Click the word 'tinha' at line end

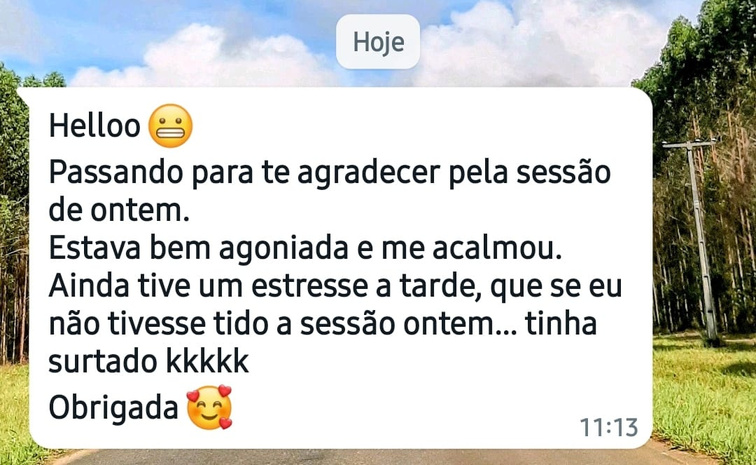(561, 324)
